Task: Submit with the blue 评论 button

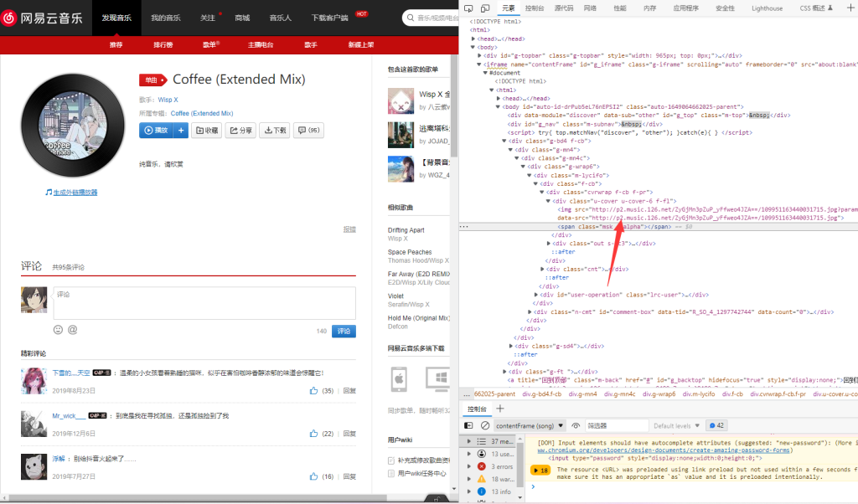Action: 344,332
